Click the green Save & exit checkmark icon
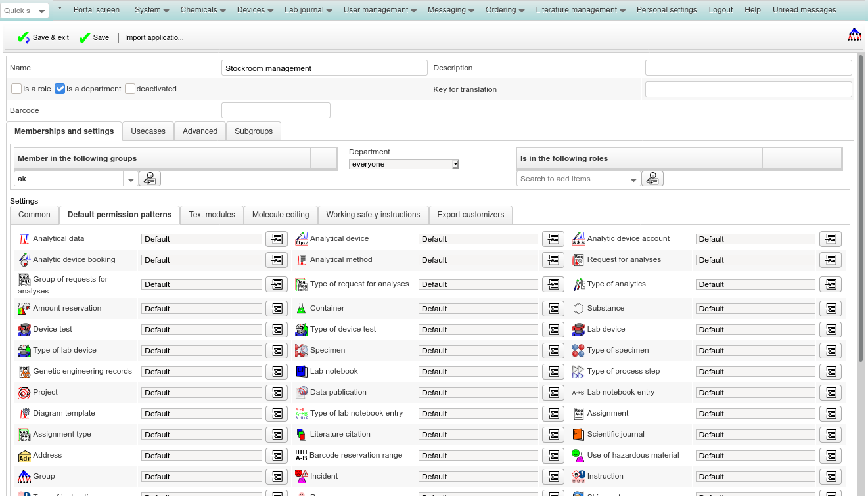Screen dimensions: 868x499 [x=24, y=38]
